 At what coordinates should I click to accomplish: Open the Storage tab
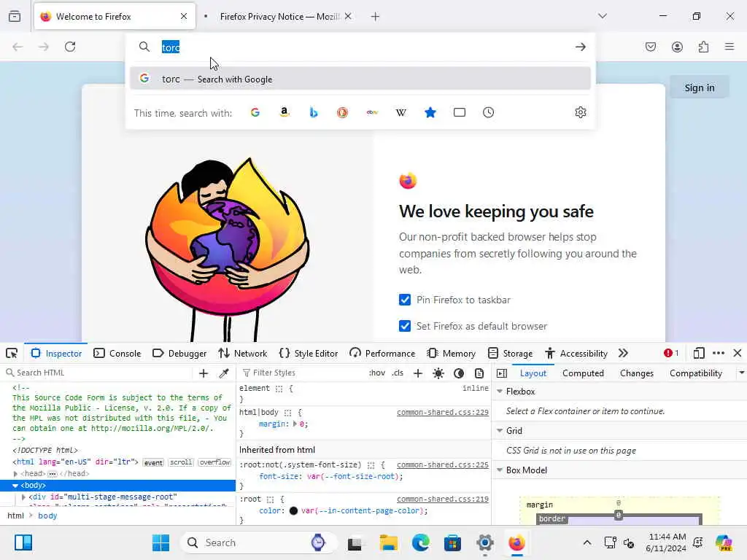pos(511,354)
